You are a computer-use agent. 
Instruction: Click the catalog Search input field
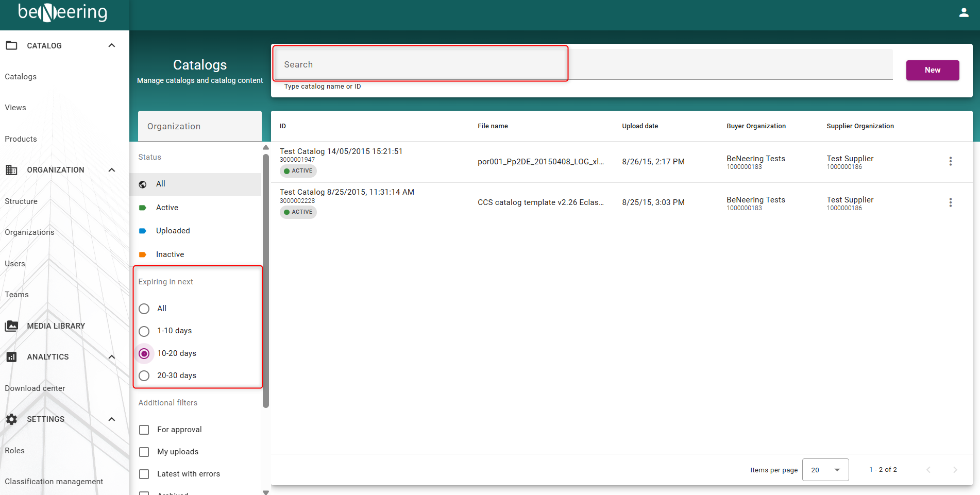click(x=420, y=64)
